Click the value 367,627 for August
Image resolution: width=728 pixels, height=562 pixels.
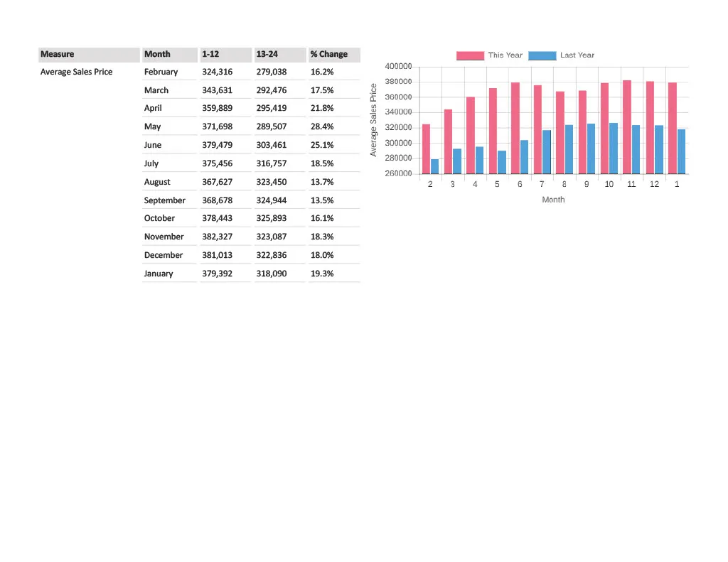pyautogui.click(x=218, y=182)
